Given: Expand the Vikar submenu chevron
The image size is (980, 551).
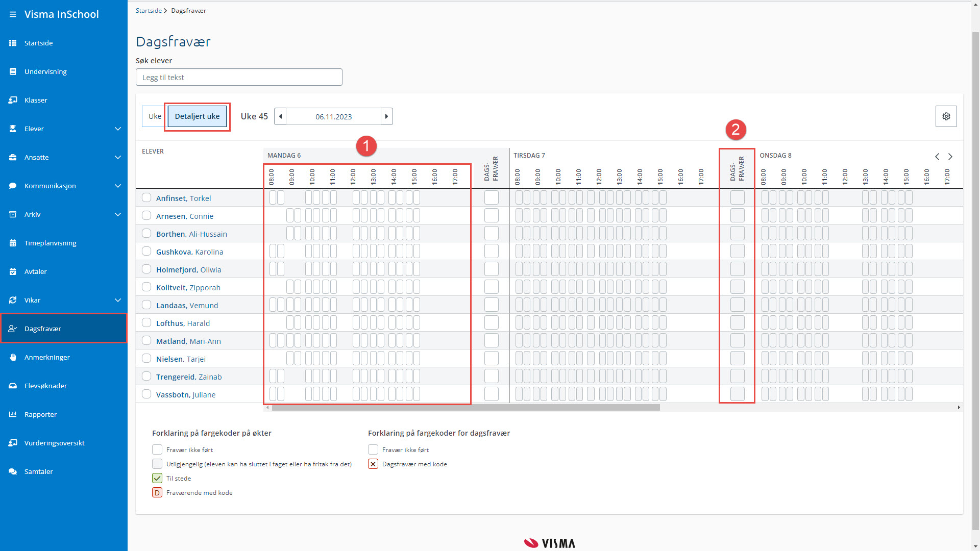Looking at the screenshot, I should 118,300.
